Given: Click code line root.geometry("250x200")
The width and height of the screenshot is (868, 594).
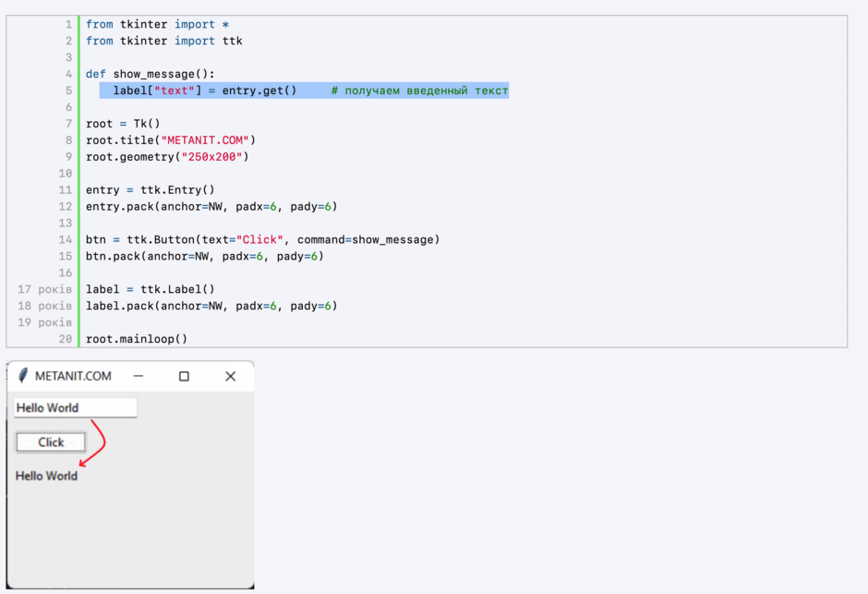Looking at the screenshot, I should pyautogui.click(x=167, y=157).
